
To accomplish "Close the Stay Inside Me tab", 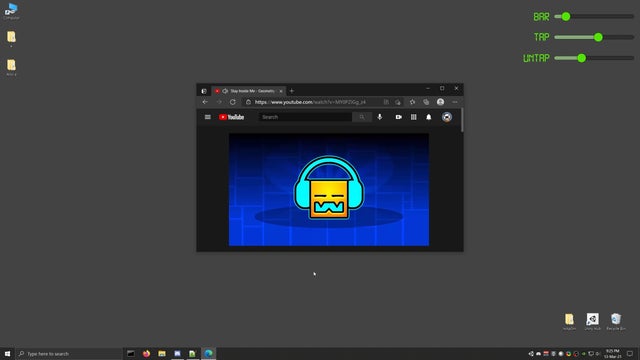I will (280, 91).
